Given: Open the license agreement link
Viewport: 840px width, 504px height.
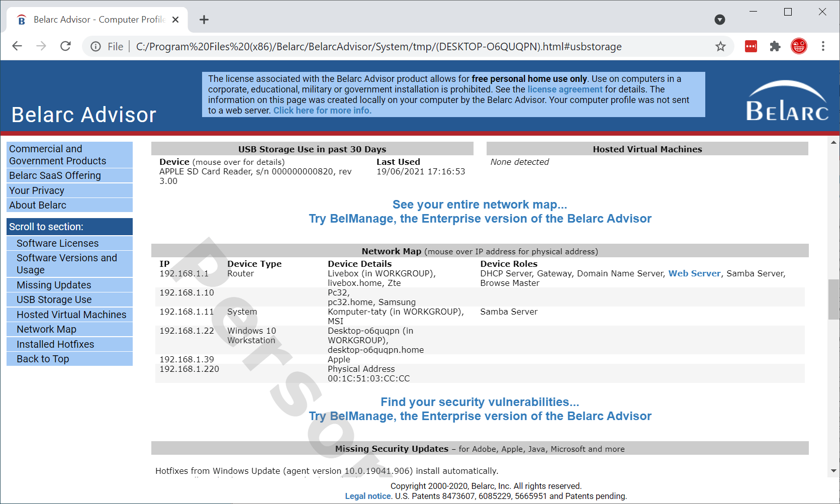Looking at the screenshot, I should 565,89.
